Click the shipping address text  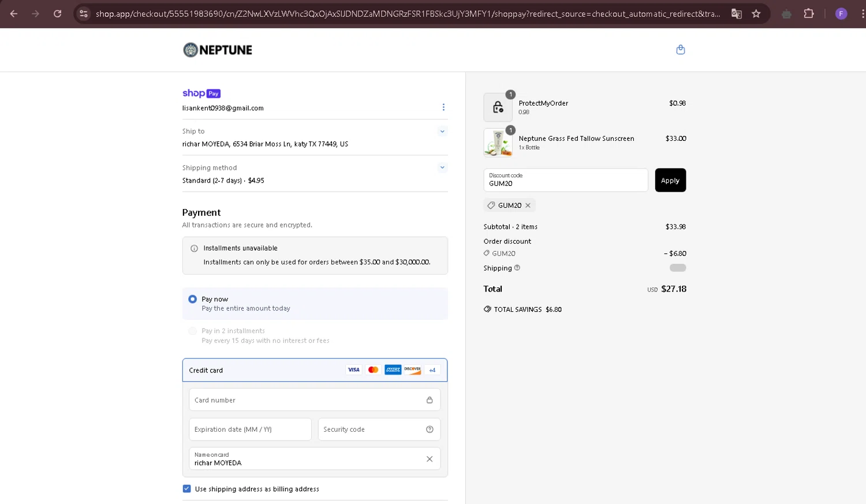pyautogui.click(x=265, y=144)
